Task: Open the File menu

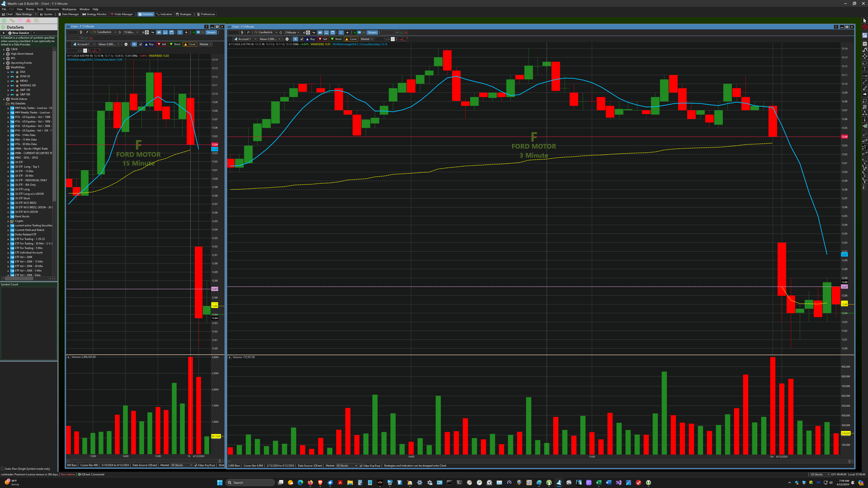Action: pos(4,9)
